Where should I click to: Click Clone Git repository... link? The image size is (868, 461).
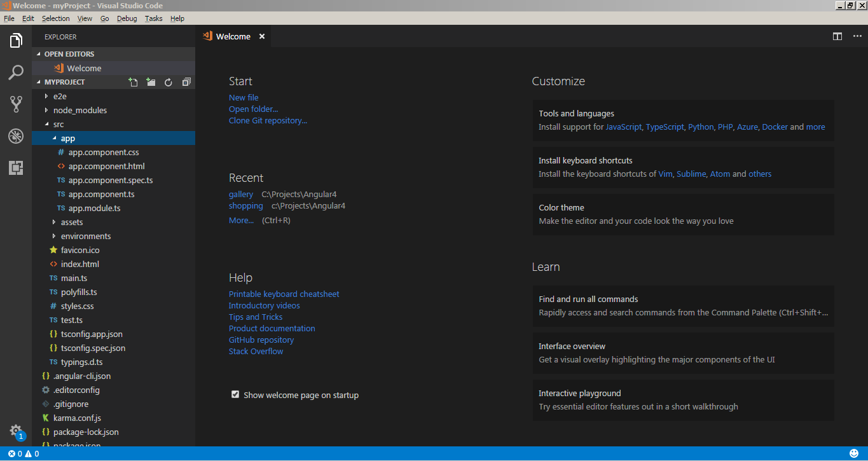[x=268, y=120]
